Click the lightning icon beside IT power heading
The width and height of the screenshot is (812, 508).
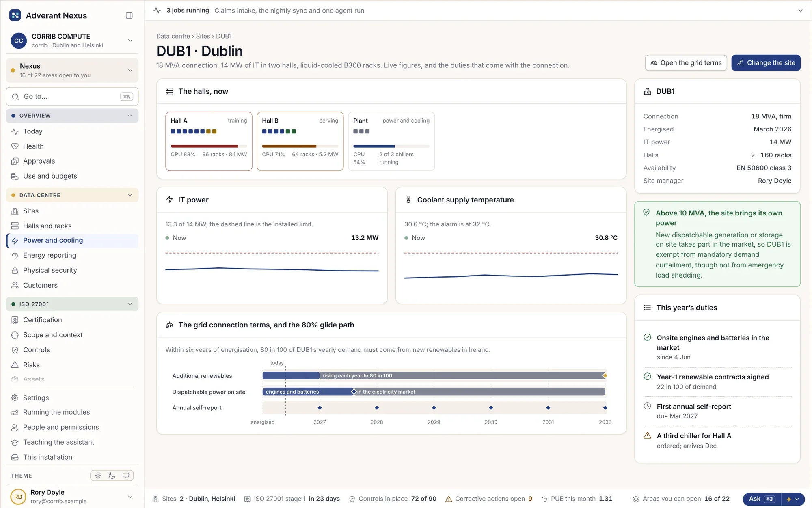(170, 200)
